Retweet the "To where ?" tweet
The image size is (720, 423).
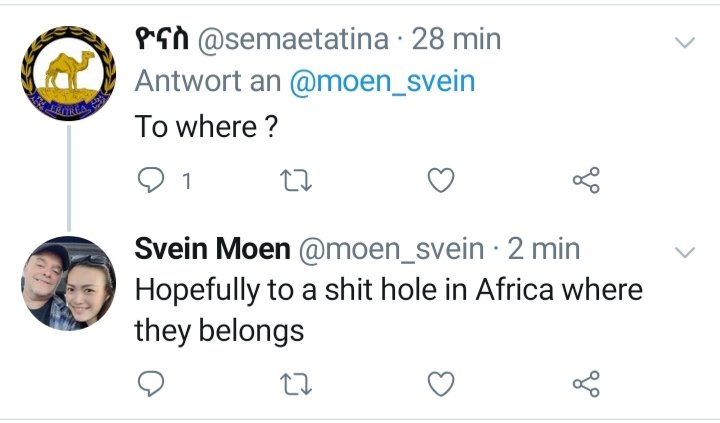(296, 180)
